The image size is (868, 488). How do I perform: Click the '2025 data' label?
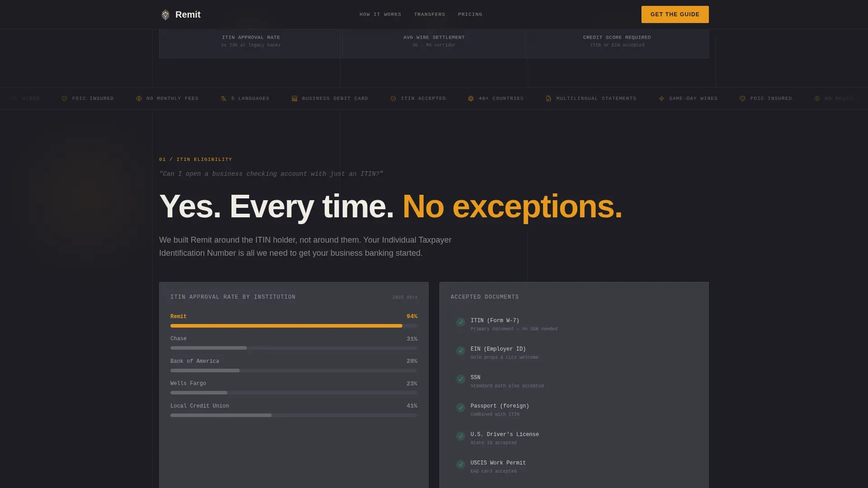(405, 297)
